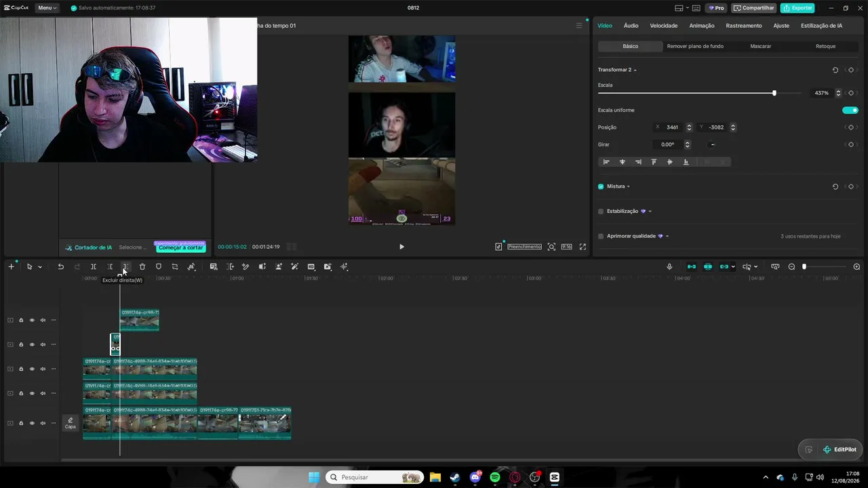
Task: Select the Crop tool in timeline toolbar
Action: 175,267
